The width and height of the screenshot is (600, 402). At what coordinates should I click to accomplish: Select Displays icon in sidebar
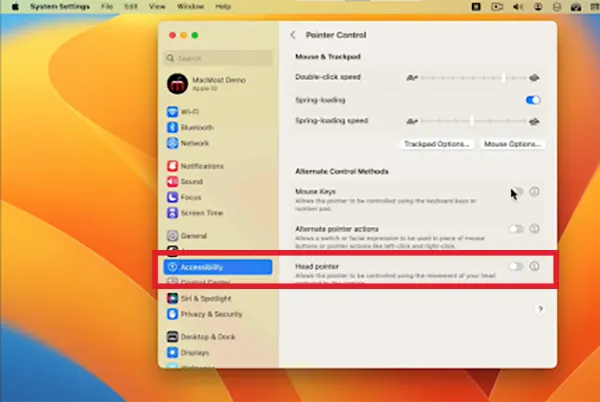172,352
